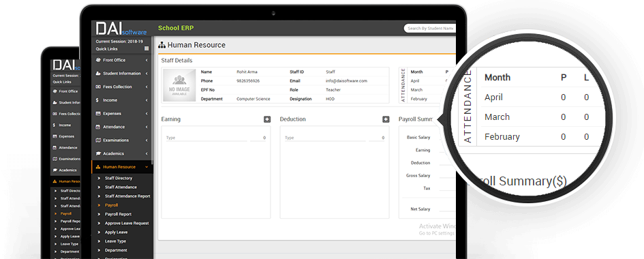Click the Fees Collection icon on the back tablet
This screenshot has width=644, height=259.
(55, 114)
